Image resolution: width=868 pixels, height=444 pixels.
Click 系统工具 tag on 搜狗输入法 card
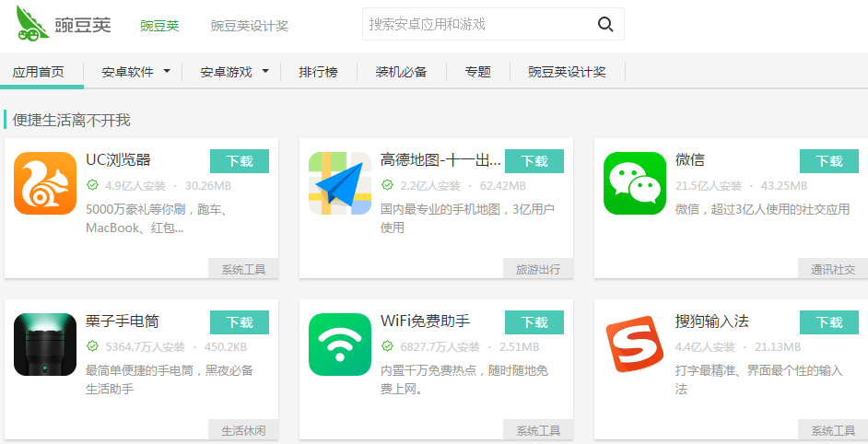tap(833, 430)
